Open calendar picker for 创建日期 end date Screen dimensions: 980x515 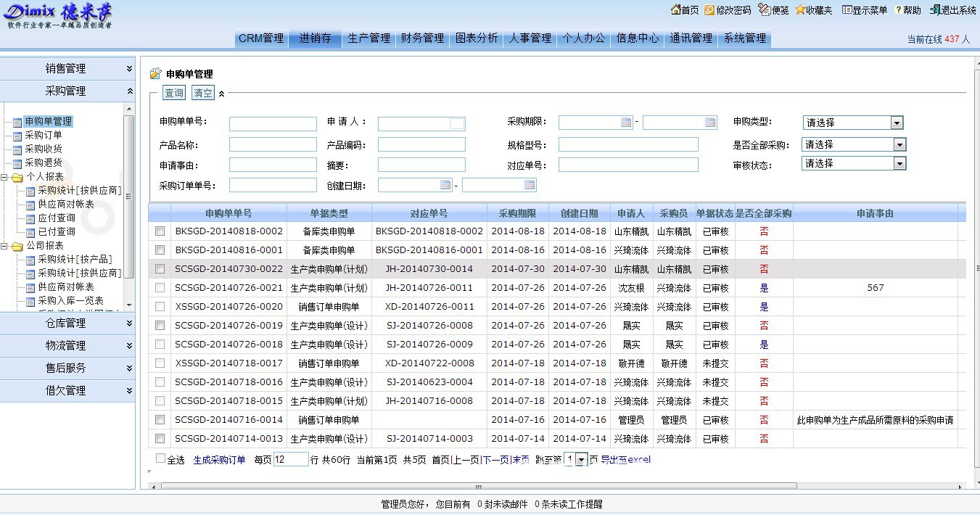[530, 186]
